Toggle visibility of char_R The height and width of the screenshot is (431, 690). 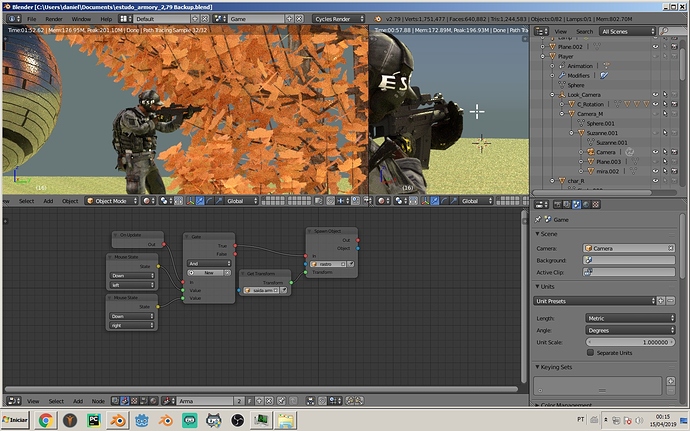click(655, 181)
